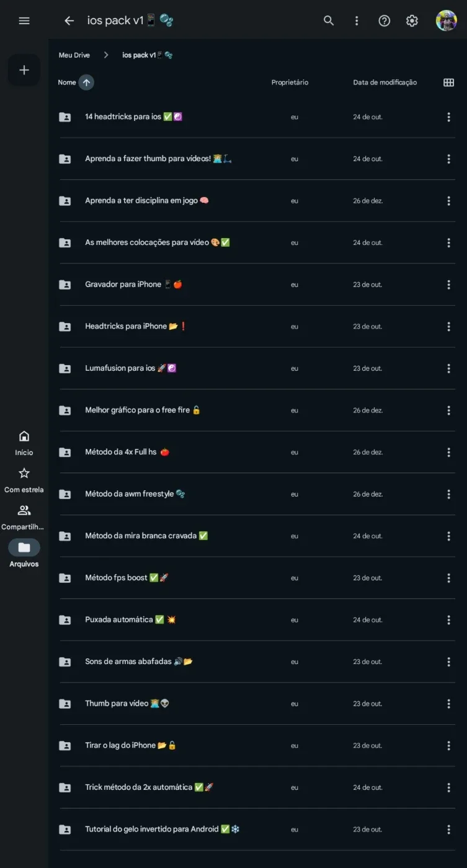The height and width of the screenshot is (868, 467).
Task: Open the help question mark icon
Action: tap(385, 20)
